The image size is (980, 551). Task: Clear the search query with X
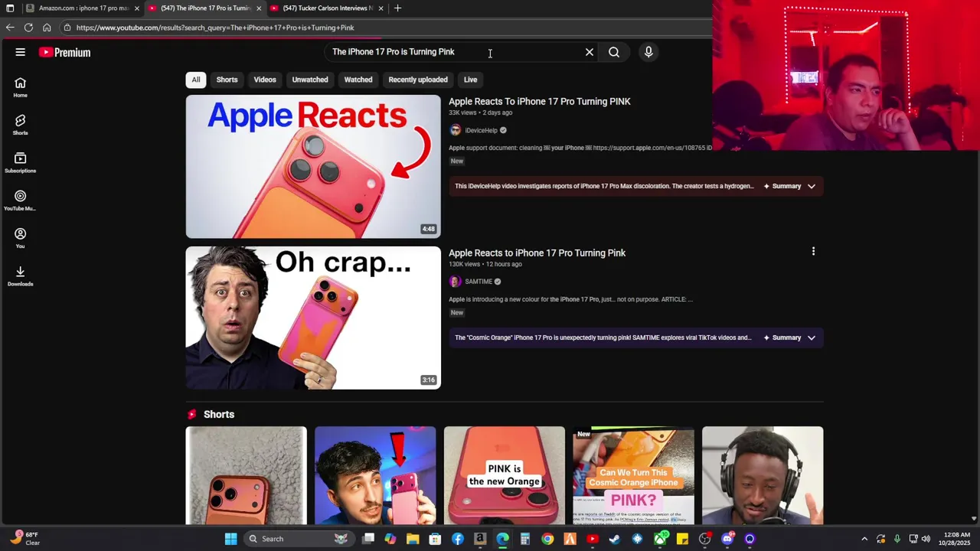(x=590, y=52)
